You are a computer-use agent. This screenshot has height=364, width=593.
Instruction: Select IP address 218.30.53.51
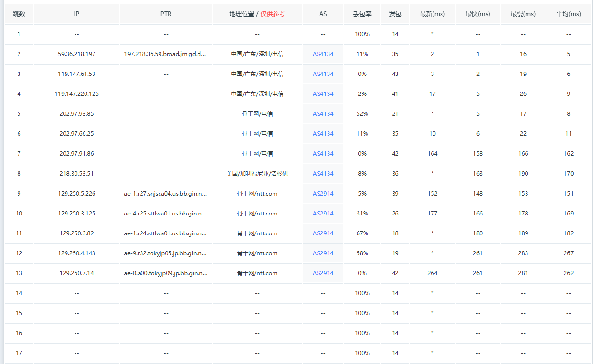coord(76,174)
